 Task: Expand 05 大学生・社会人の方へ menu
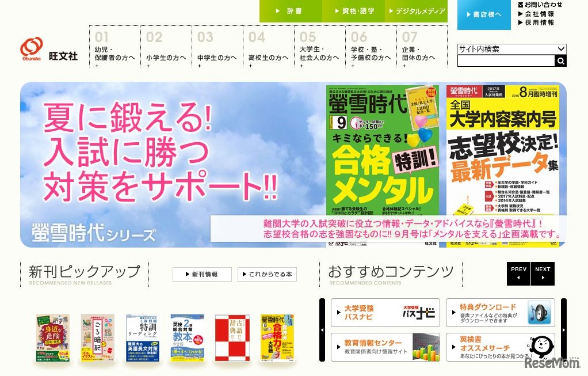(x=320, y=47)
